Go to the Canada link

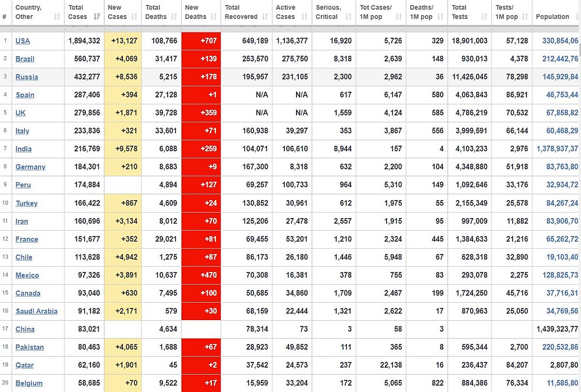pyautogui.click(x=28, y=293)
